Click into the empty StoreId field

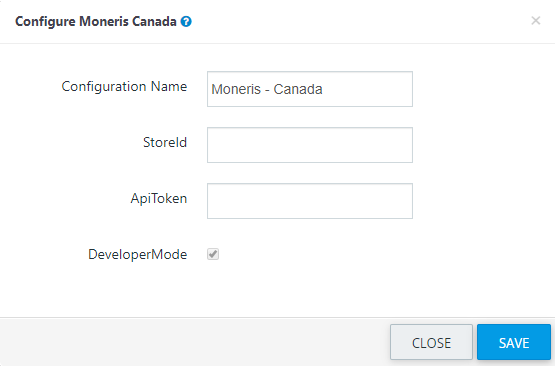[x=310, y=145]
